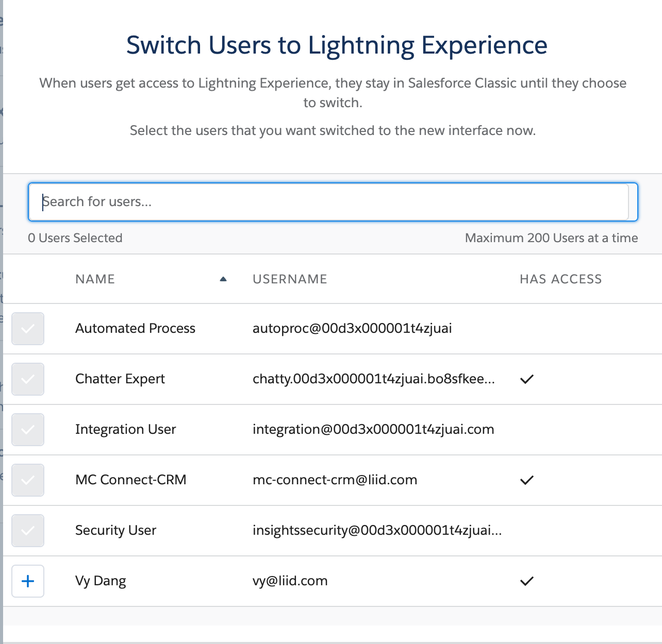Select the checkbox for Automated Process
This screenshot has height=644, width=662.
click(27, 329)
